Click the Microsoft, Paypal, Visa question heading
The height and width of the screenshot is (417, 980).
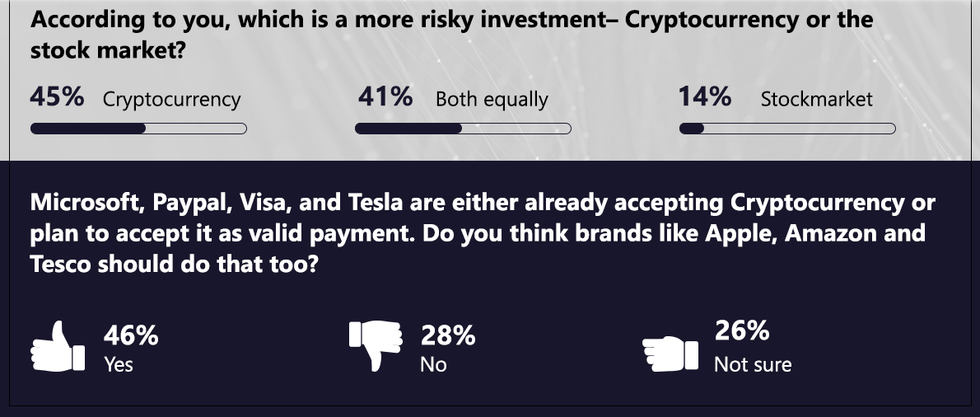pos(483,233)
